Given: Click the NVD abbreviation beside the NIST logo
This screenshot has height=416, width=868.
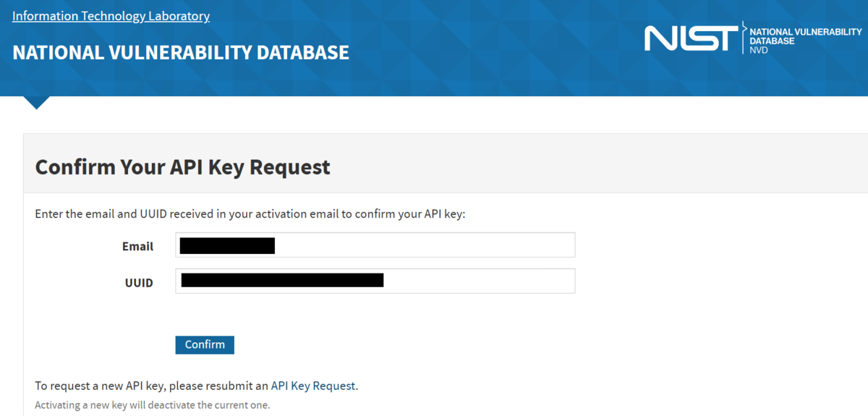Looking at the screenshot, I should pos(759,50).
